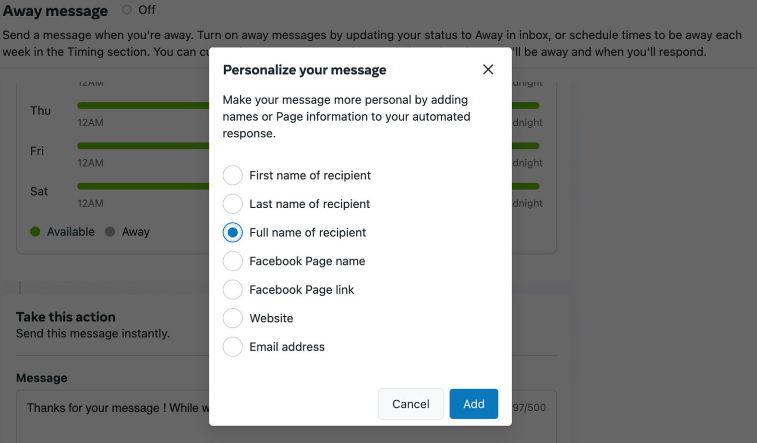Click the Away message page title
Image resolution: width=757 pixels, height=443 pixels.
(x=55, y=11)
